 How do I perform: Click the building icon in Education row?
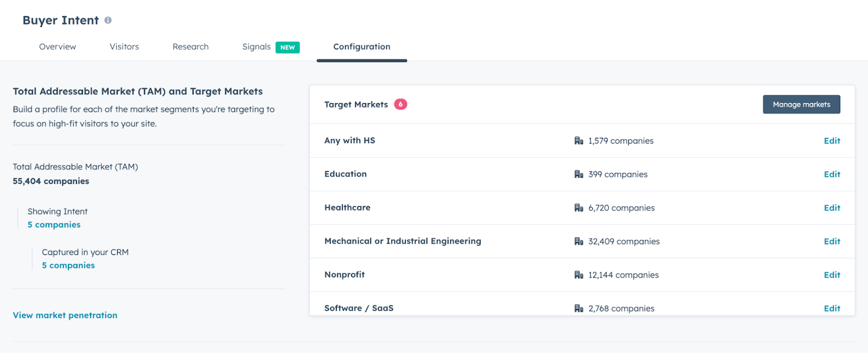tap(579, 175)
